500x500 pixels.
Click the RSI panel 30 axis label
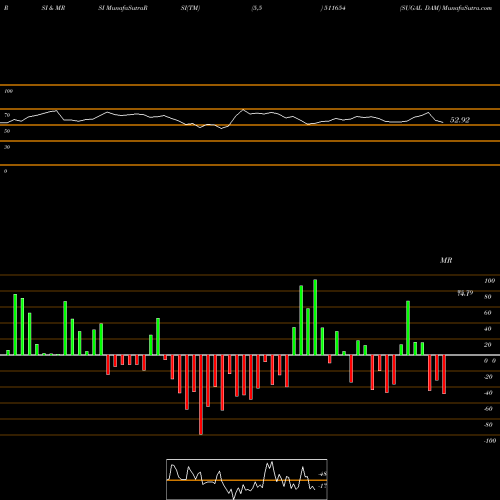(x=7, y=147)
